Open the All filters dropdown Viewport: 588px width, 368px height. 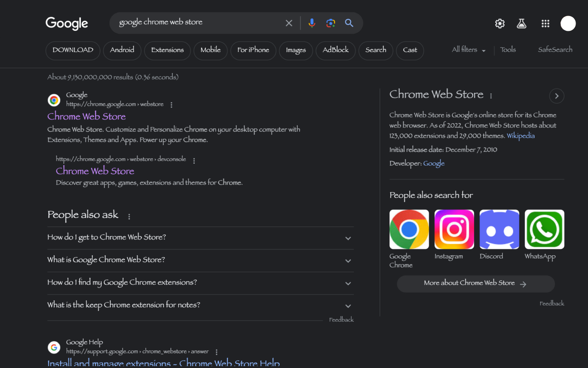(x=469, y=50)
